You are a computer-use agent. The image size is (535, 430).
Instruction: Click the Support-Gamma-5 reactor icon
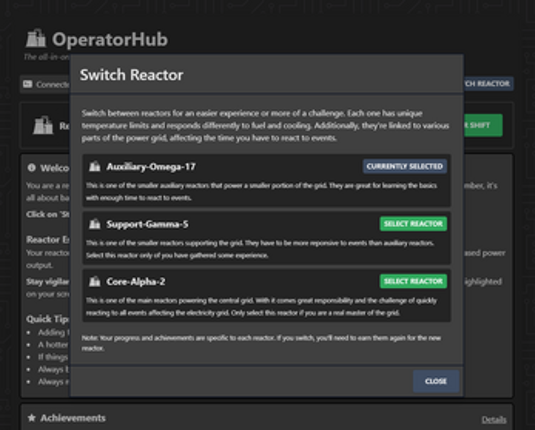(x=95, y=224)
